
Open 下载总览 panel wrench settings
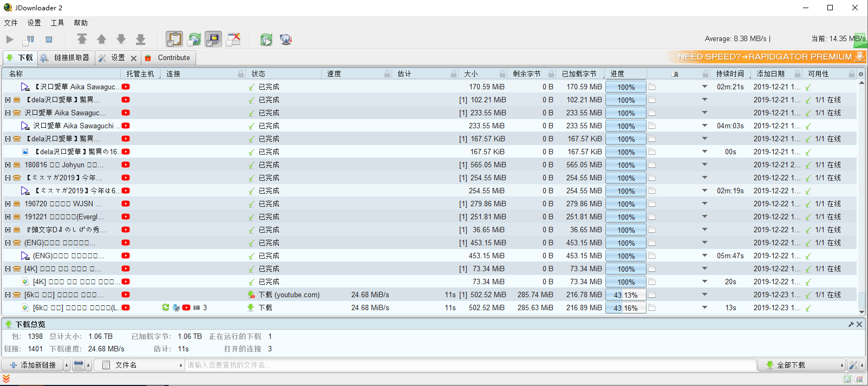click(851, 324)
